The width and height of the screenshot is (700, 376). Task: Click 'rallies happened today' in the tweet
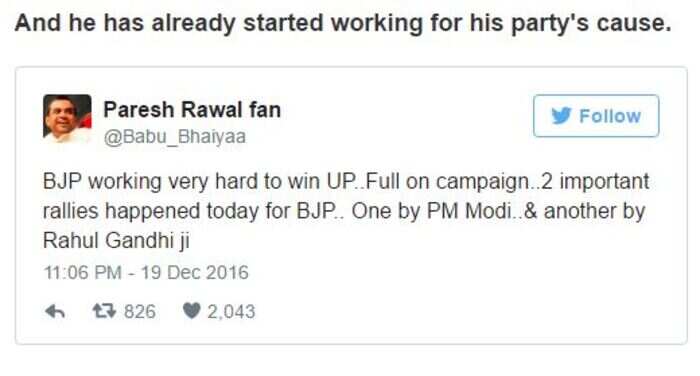(x=150, y=211)
